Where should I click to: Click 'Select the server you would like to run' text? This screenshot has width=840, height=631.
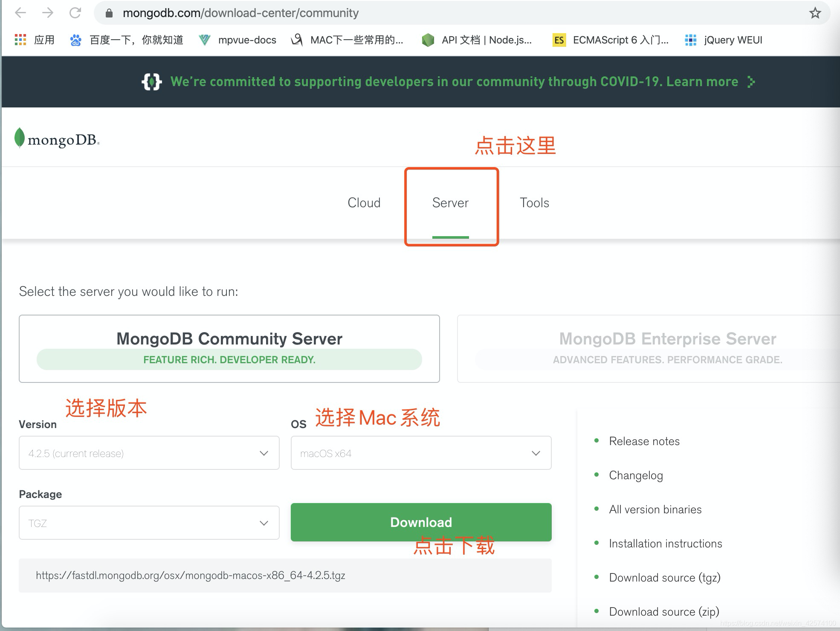129,292
